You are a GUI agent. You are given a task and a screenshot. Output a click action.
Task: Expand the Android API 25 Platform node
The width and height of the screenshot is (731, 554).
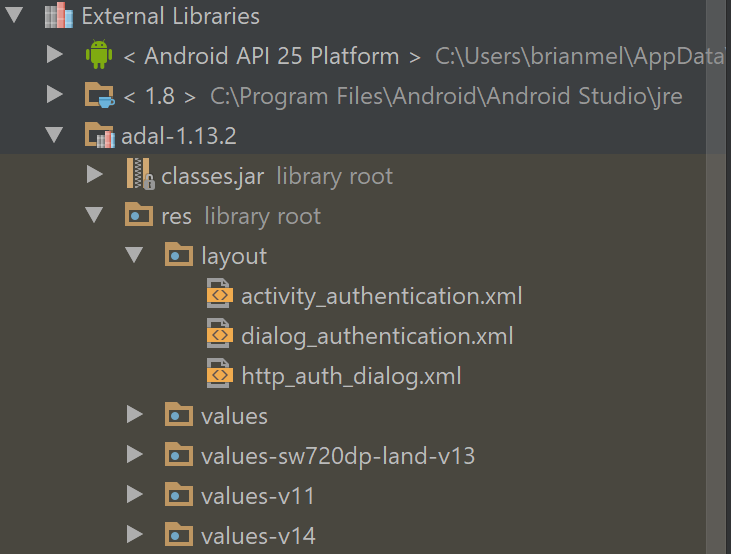click(55, 55)
